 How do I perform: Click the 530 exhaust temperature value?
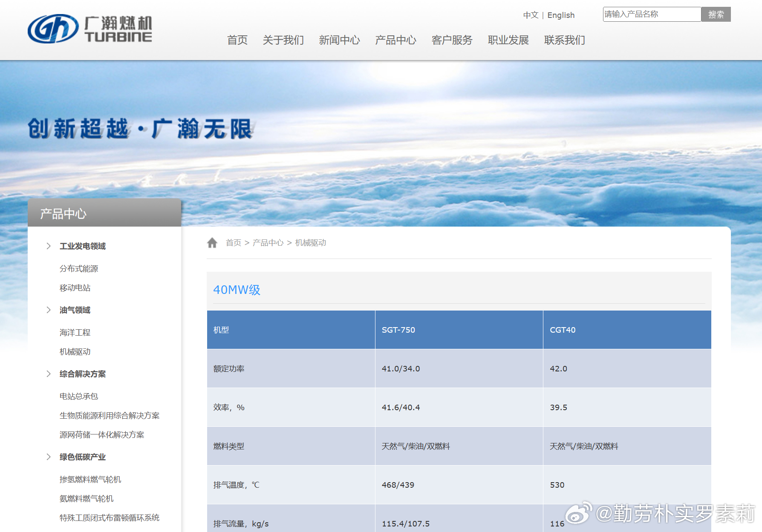click(x=557, y=485)
